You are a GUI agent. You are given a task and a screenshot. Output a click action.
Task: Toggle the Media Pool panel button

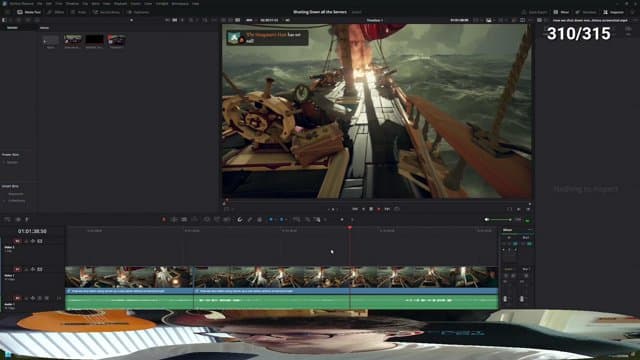[29, 12]
